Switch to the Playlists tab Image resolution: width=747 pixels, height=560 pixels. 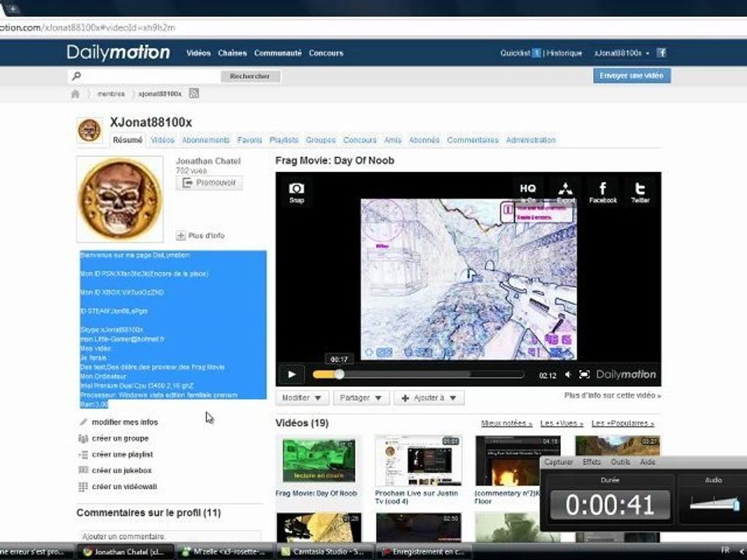(284, 140)
